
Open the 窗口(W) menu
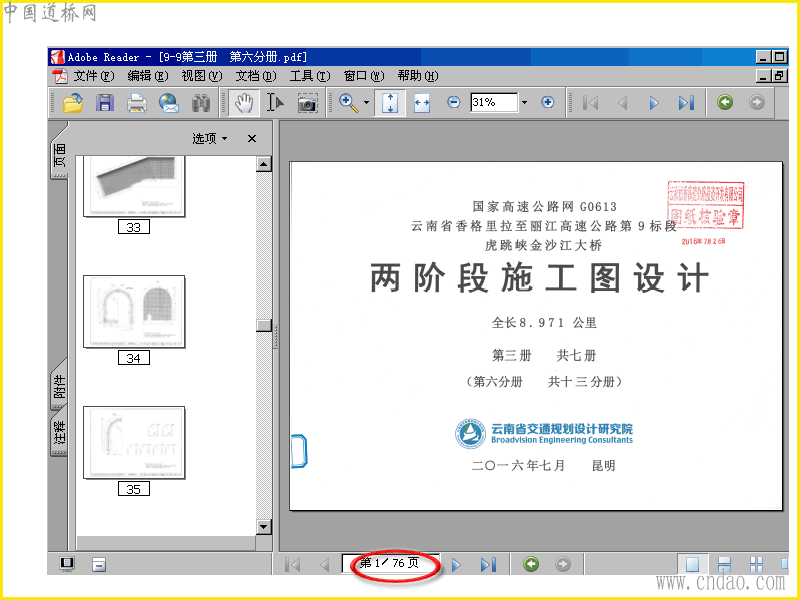click(x=364, y=76)
